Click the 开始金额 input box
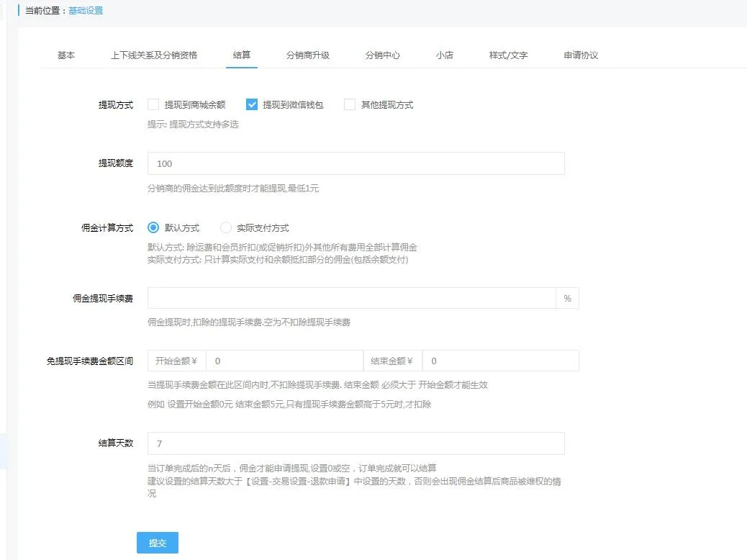 click(284, 361)
